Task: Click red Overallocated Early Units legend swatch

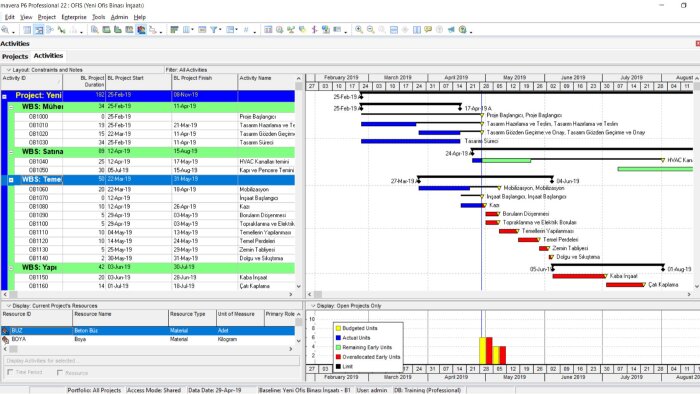Action: 338,357
